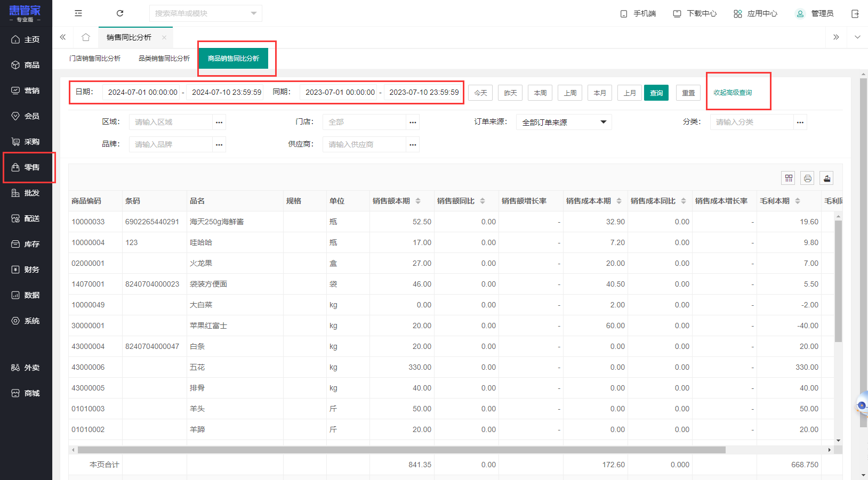This screenshot has width=868, height=480.
Task: Open the 下载中心 download center
Action: pos(695,13)
